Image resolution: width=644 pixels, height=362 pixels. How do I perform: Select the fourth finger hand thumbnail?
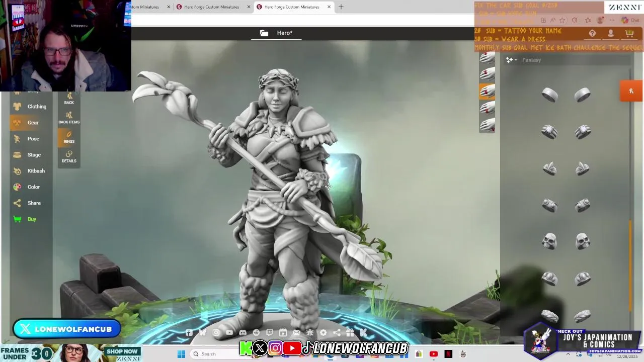487,108
